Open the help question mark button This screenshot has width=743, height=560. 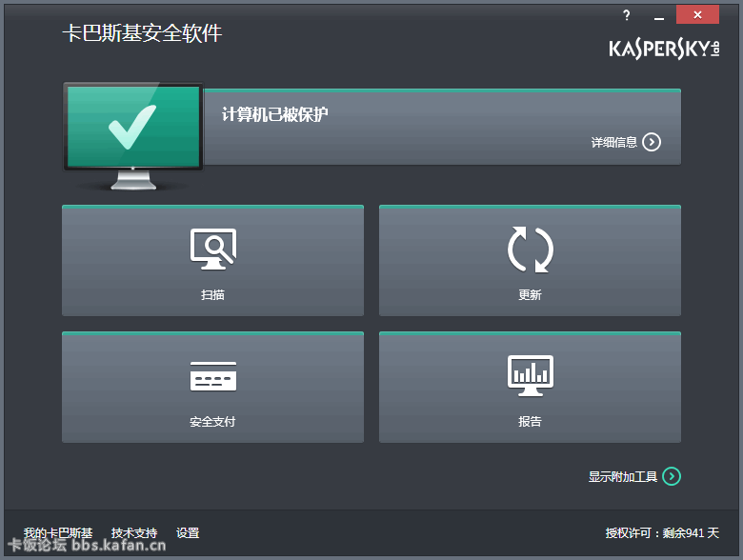(627, 15)
